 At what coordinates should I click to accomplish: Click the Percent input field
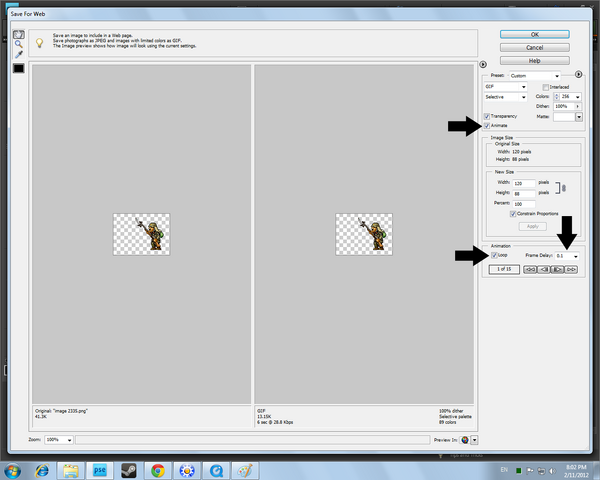click(523, 204)
